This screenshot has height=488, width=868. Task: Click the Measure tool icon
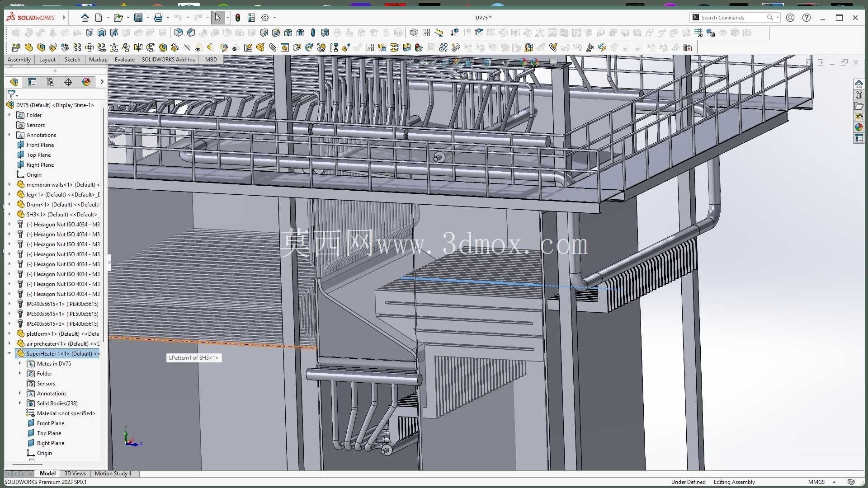point(439,33)
